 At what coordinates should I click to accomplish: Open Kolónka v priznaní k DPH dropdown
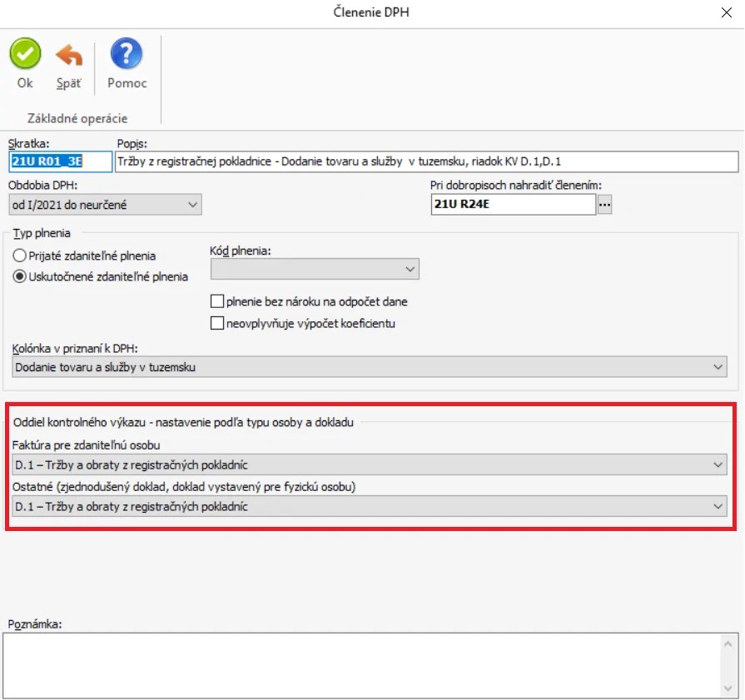pos(370,367)
